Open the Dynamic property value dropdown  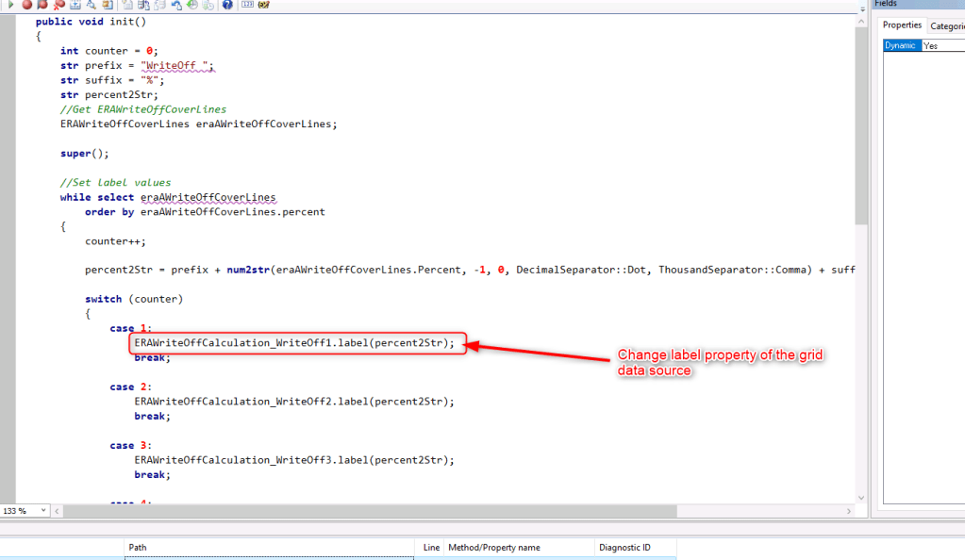(x=943, y=44)
